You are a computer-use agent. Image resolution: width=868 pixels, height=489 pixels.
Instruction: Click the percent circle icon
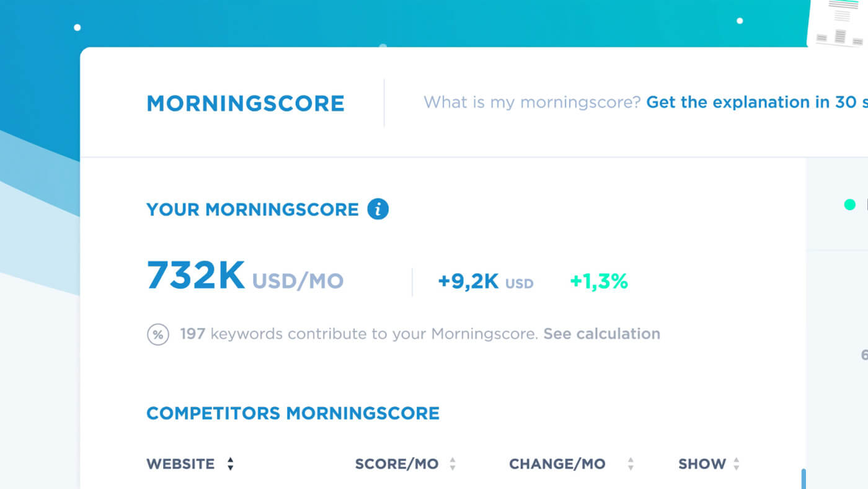coord(158,334)
